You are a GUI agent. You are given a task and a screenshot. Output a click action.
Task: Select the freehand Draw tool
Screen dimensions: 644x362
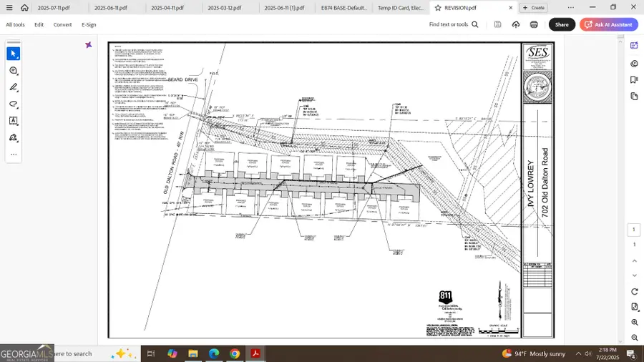click(13, 104)
